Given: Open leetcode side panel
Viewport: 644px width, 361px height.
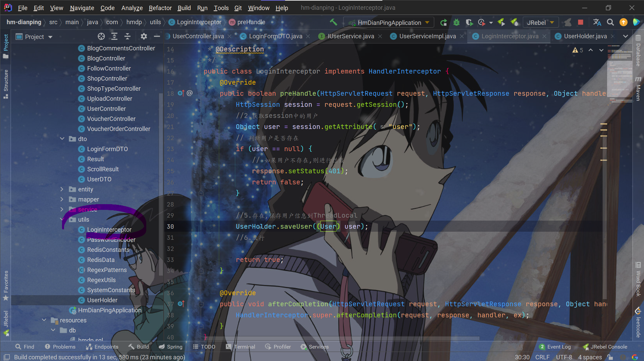Looking at the screenshot, I should pos(638,322).
